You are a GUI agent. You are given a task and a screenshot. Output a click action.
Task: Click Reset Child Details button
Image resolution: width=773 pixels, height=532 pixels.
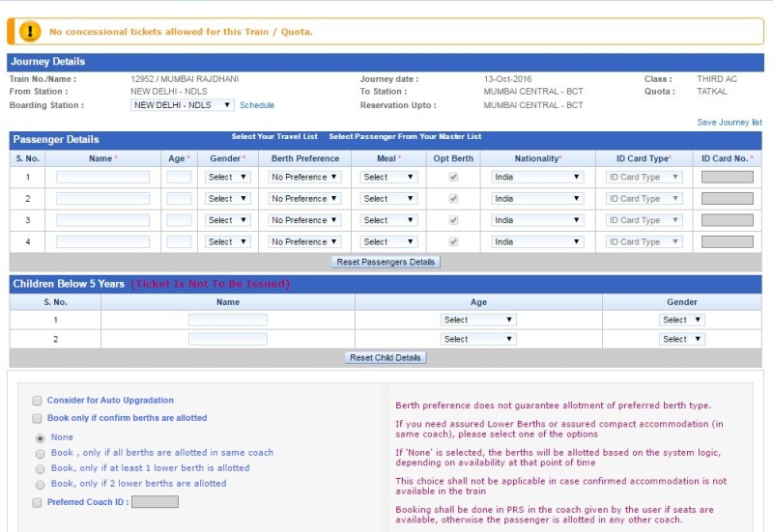coord(385,357)
